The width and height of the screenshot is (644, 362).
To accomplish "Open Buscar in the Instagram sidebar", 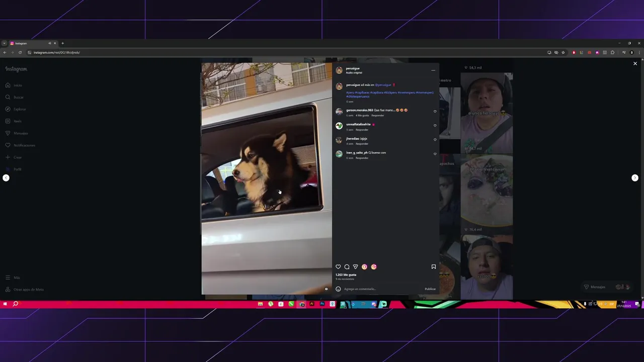I will point(14,98).
